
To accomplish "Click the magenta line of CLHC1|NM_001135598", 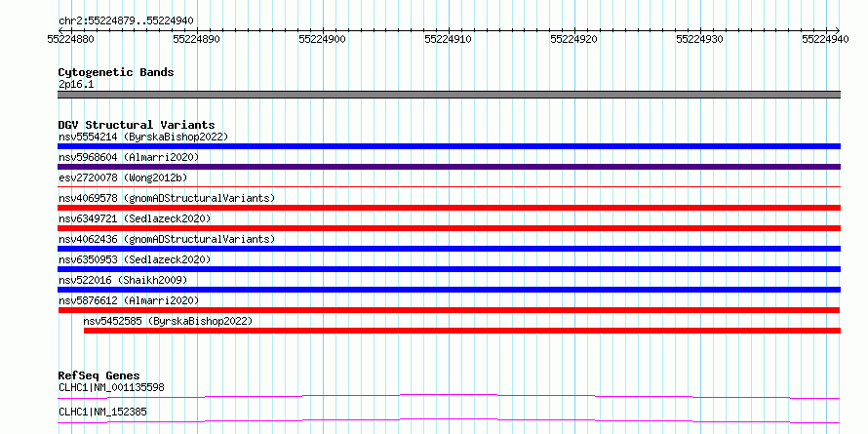I will point(449,396).
